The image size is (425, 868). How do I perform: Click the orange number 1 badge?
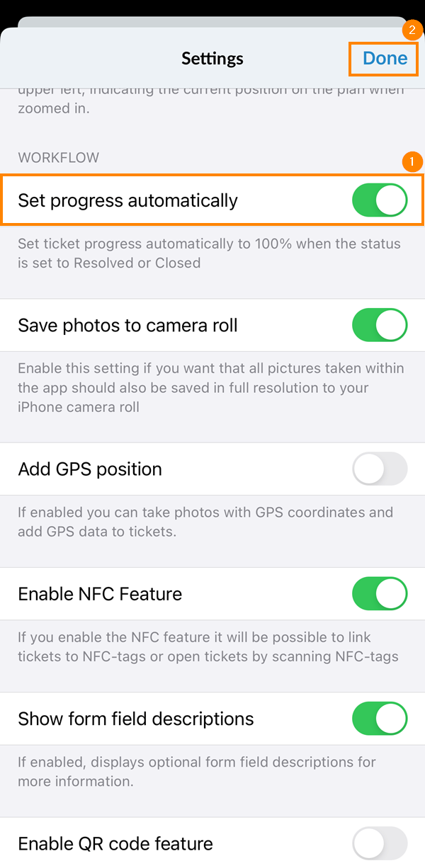[x=412, y=162]
